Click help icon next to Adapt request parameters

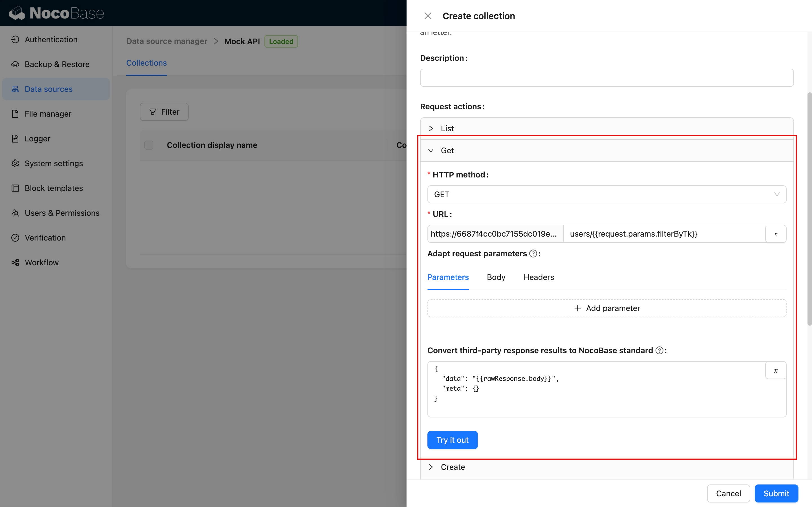tap(533, 254)
